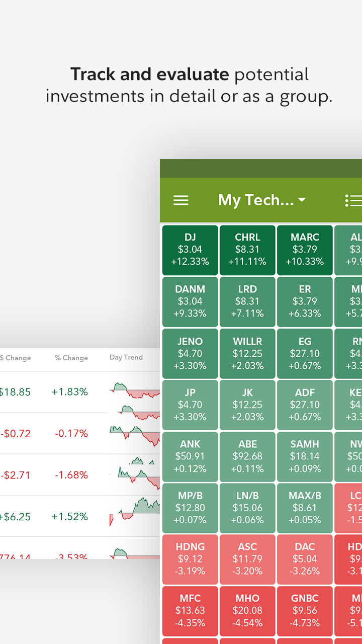Screen dimensions: 362x644
Task: View details for ANK at $50.91
Action: tap(190, 456)
